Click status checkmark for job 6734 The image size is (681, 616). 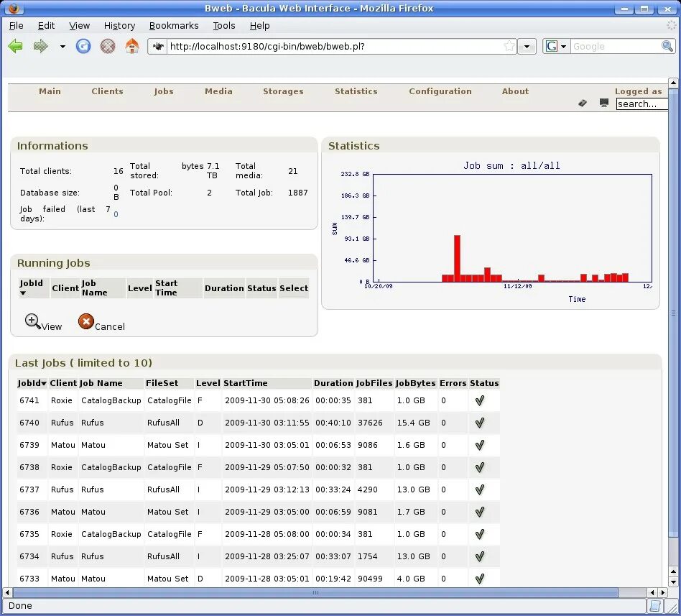pyautogui.click(x=479, y=556)
